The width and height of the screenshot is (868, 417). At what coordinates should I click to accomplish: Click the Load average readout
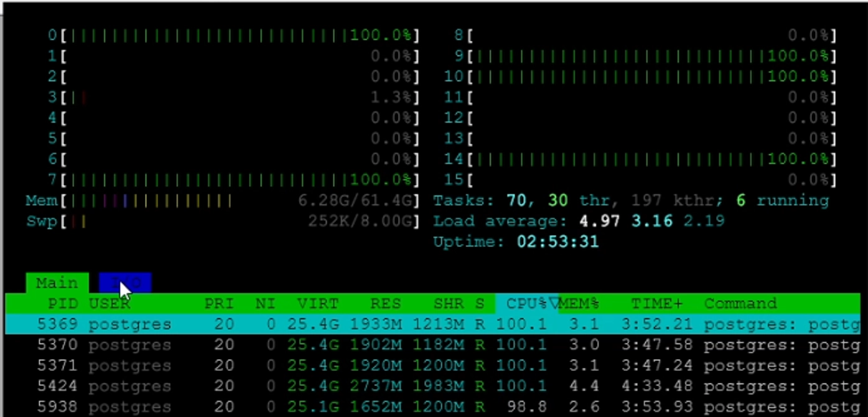pos(579,222)
